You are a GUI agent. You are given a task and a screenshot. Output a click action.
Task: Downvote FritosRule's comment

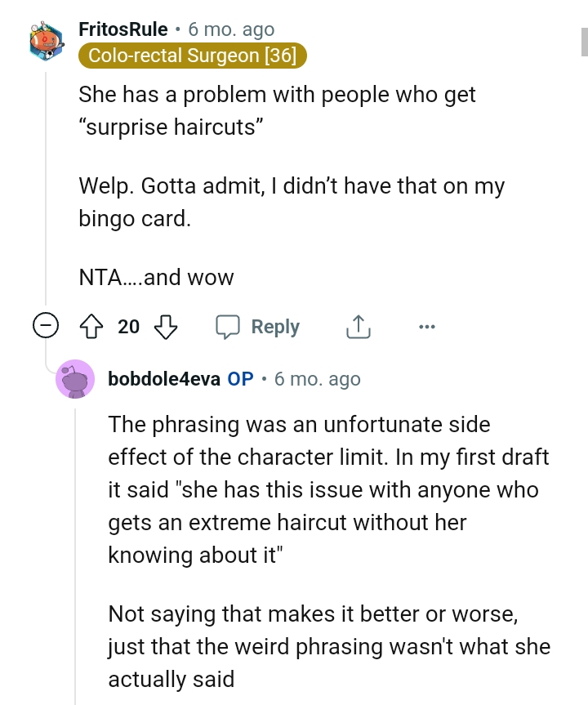tap(167, 328)
